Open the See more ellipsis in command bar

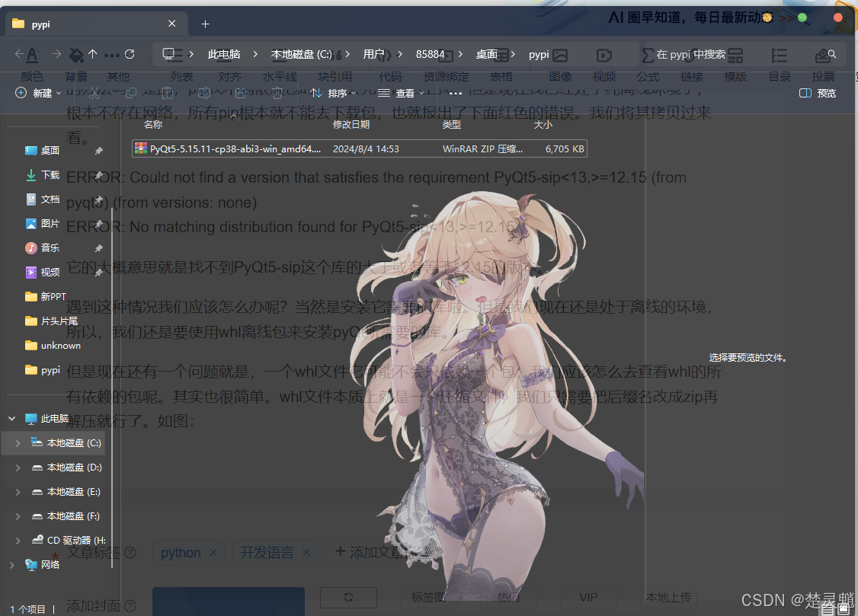pyautogui.click(x=455, y=94)
